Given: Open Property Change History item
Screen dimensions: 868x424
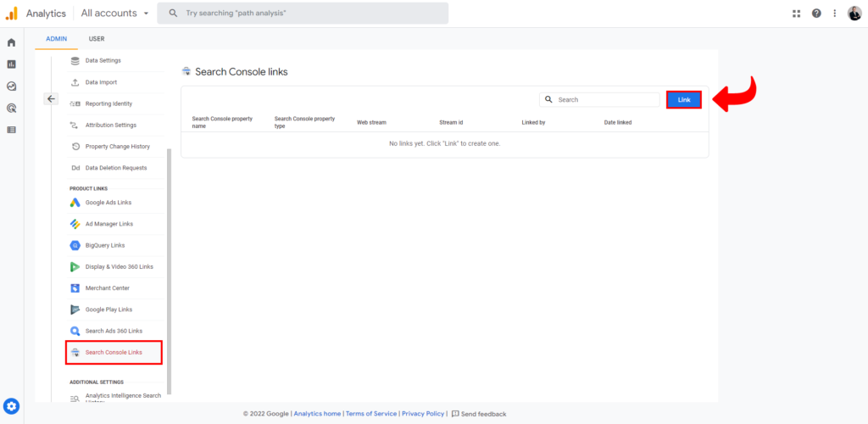Looking at the screenshot, I should (117, 147).
